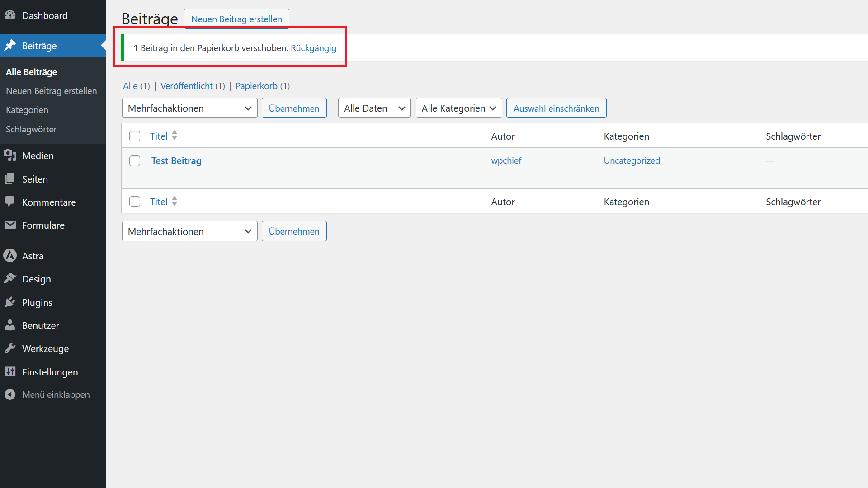Tick the select-all checkbox in table header

tap(135, 136)
